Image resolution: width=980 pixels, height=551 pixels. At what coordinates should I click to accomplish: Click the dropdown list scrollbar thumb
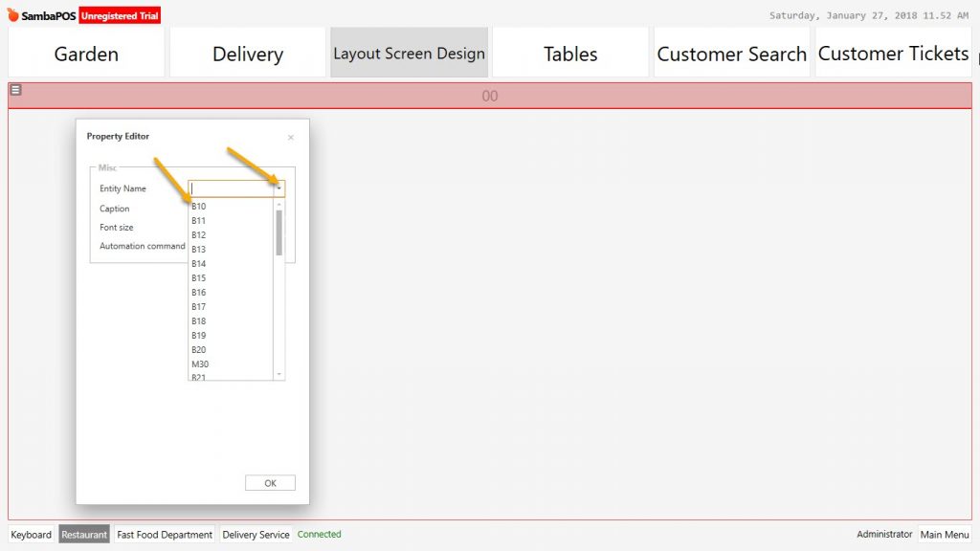coord(278,232)
